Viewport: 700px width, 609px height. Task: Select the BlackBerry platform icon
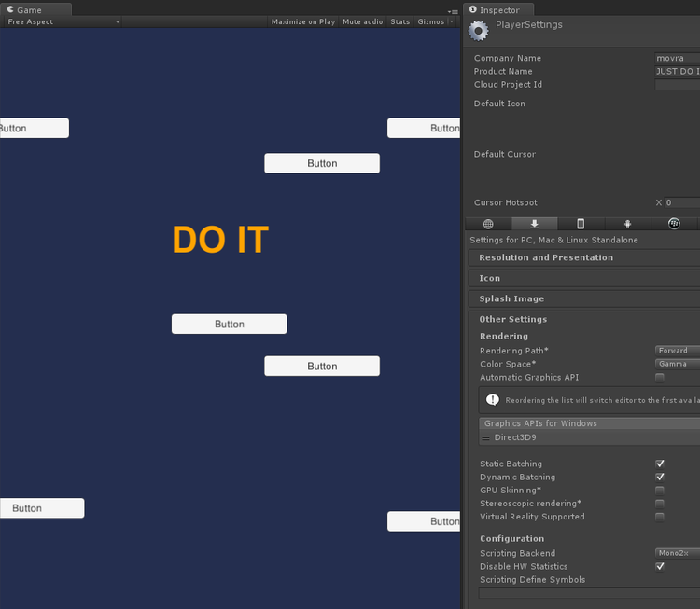coord(674,224)
